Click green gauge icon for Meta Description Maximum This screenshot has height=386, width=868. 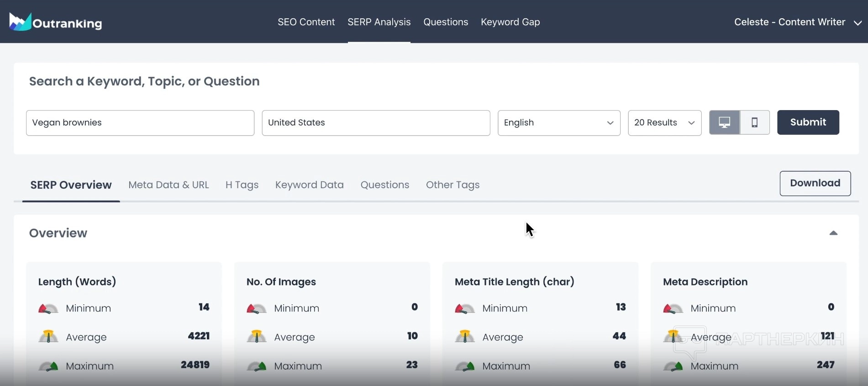point(673,366)
